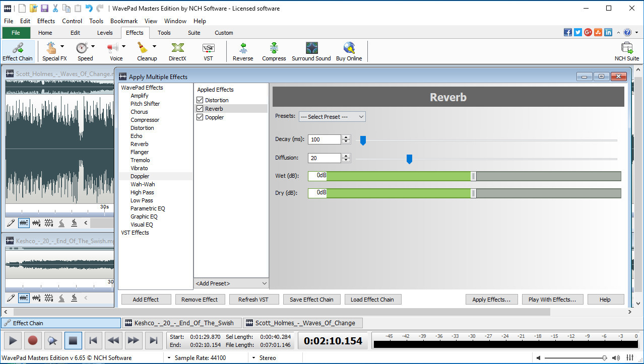
Task: Open the Bookmark menu
Action: [124, 21]
